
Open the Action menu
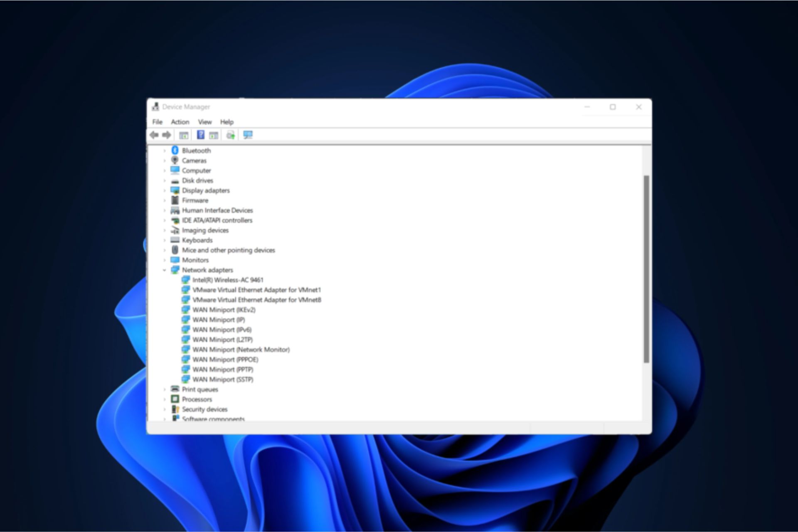pyautogui.click(x=180, y=122)
